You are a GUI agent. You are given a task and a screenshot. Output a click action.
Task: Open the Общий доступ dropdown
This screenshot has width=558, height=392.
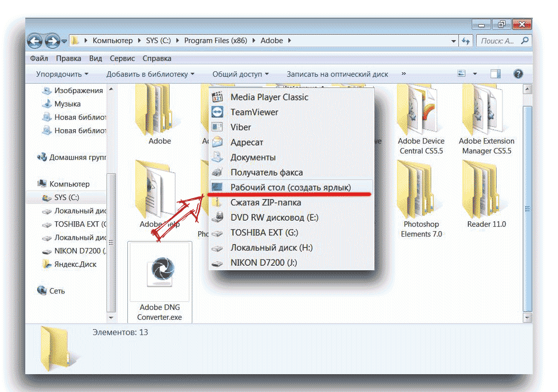click(x=240, y=74)
